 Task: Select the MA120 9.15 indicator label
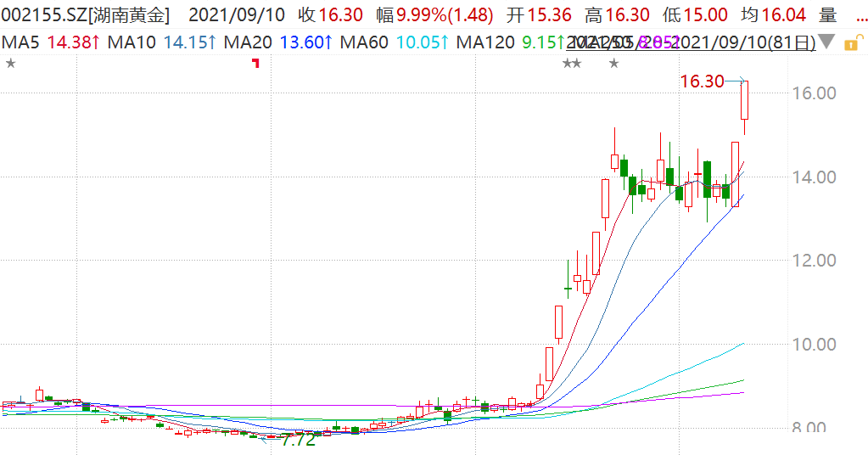(x=511, y=42)
